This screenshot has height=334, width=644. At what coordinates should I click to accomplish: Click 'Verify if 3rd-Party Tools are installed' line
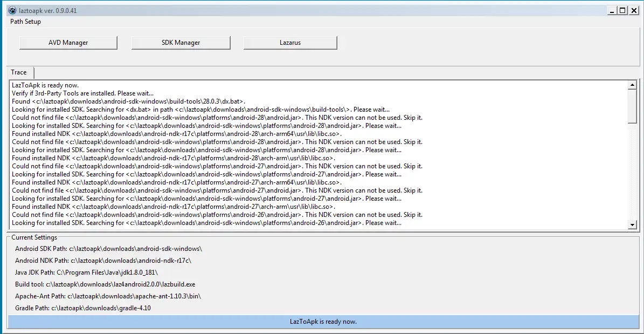[82, 93]
